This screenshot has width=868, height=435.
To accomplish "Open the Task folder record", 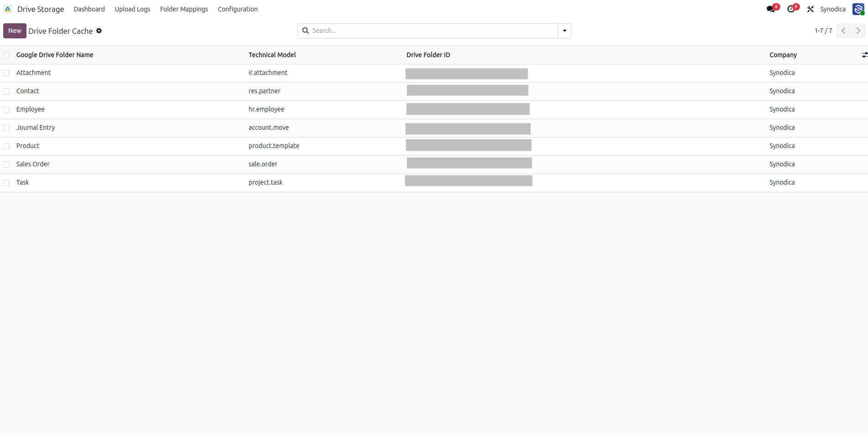I will (x=22, y=182).
